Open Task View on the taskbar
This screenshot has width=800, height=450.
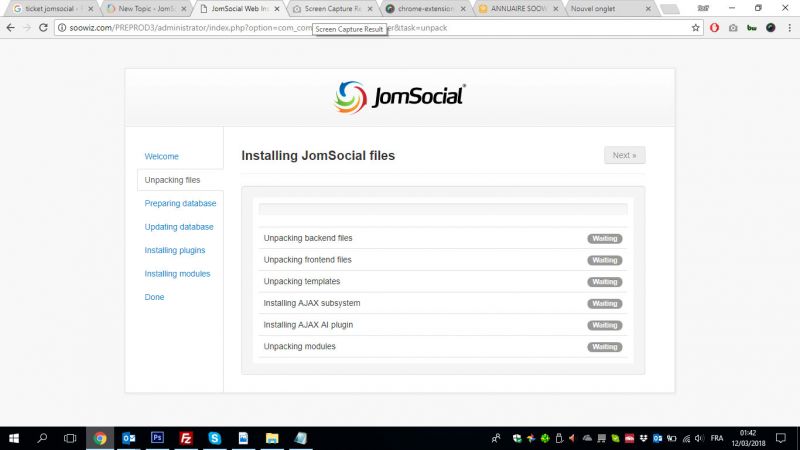pos(70,438)
